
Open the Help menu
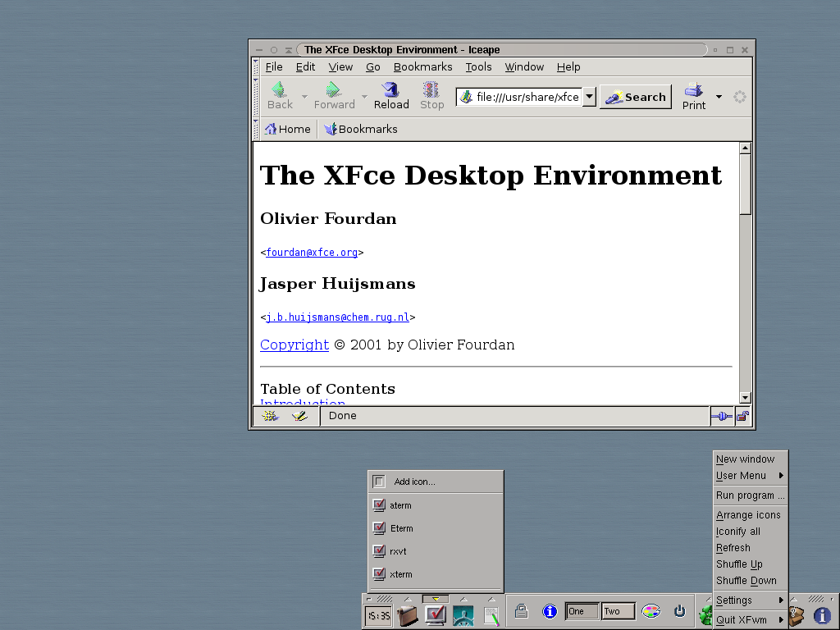coord(568,67)
